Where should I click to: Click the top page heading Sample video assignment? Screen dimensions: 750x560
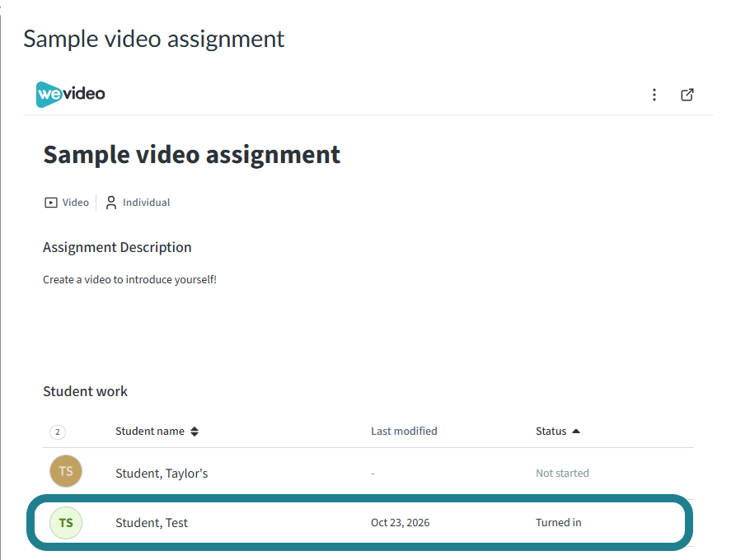(153, 39)
